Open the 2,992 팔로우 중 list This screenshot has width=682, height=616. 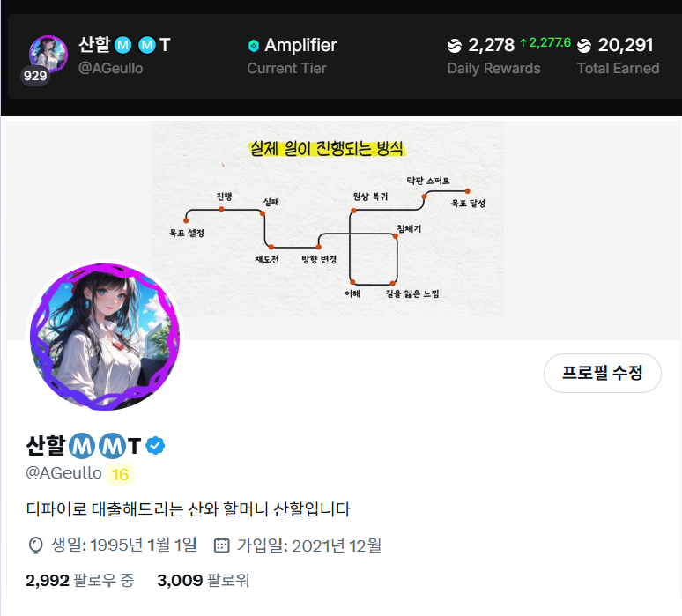coord(79,581)
